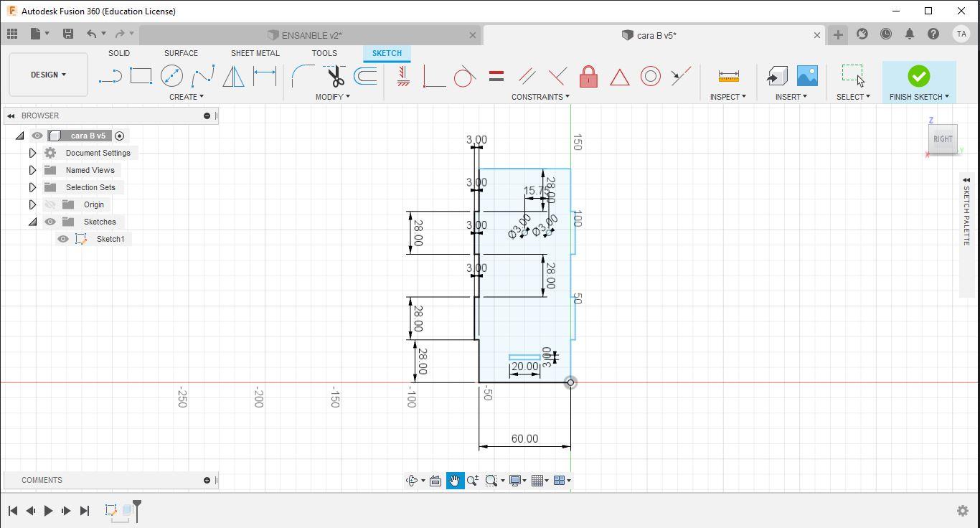Open the DESIGN workspace dropdown
Screen dimensions: 980x528
click(48, 75)
